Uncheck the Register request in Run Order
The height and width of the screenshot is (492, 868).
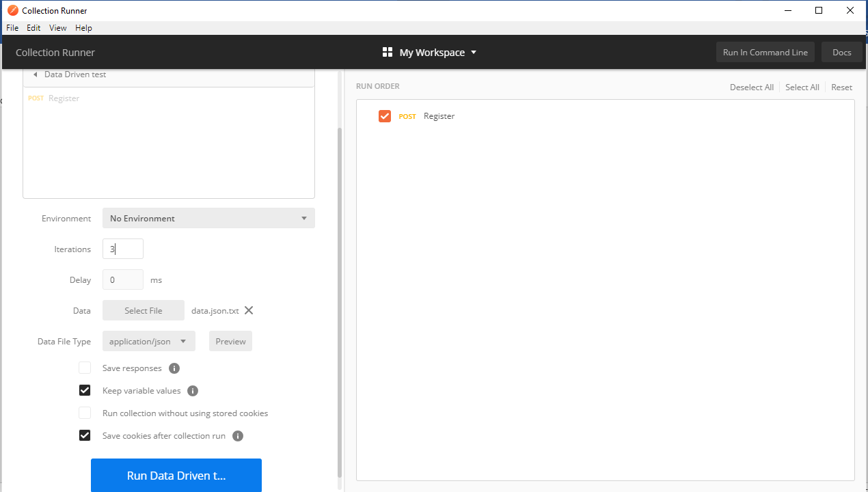(385, 115)
